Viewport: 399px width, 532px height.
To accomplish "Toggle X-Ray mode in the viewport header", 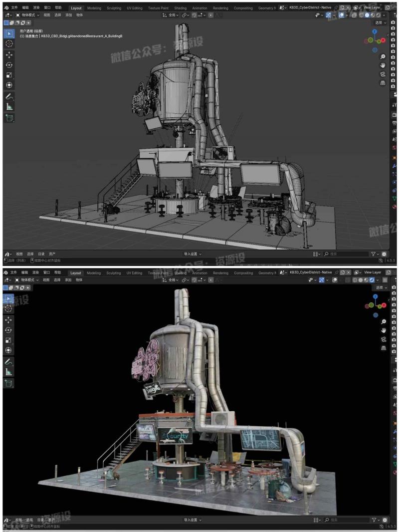I will 354,15.
